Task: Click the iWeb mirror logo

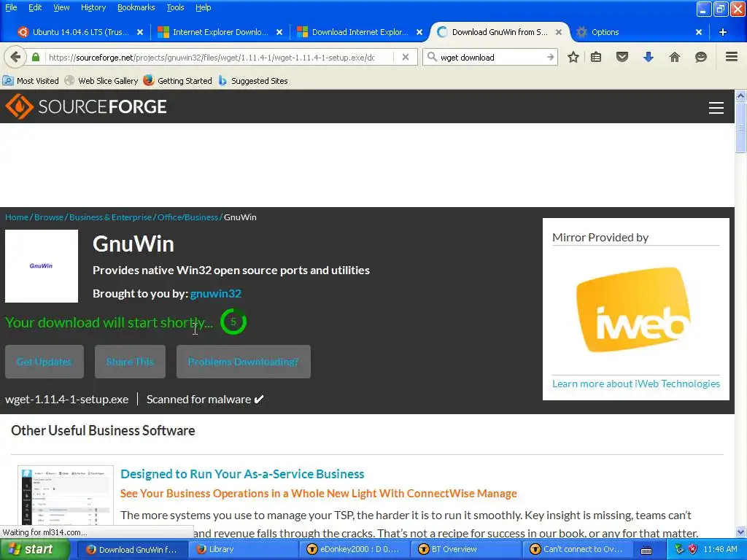Action: tap(634, 310)
